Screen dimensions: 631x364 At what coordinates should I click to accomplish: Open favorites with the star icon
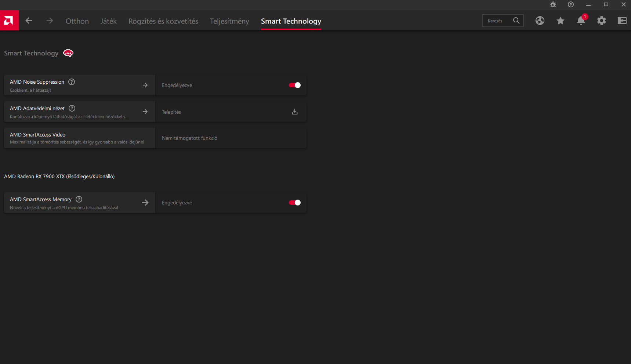(x=560, y=21)
